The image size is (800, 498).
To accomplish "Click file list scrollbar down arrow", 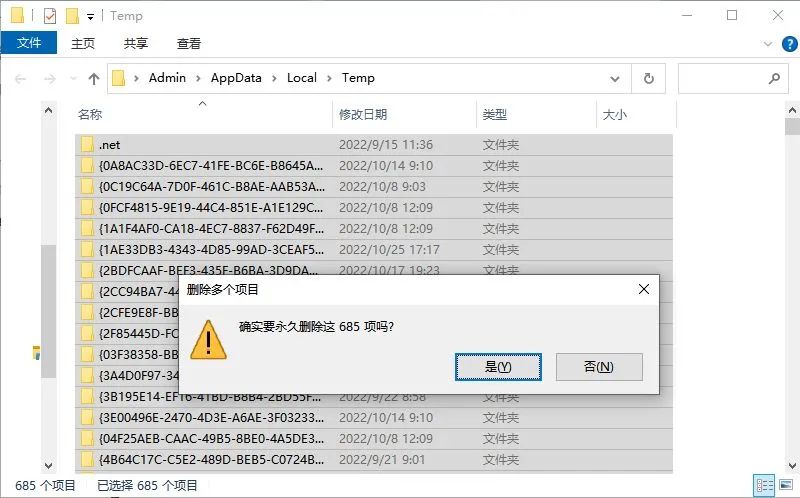I will (x=792, y=465).
